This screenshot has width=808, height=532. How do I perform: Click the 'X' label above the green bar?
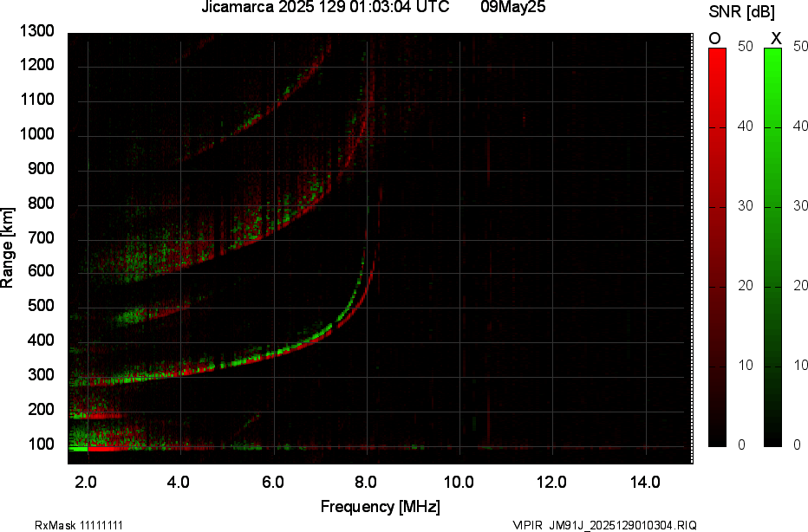pyautogui.click(x=776, y=39)
